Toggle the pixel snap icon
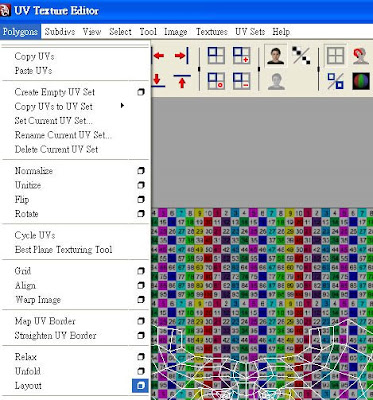This screenshot has height=400, width=373. 335,81
